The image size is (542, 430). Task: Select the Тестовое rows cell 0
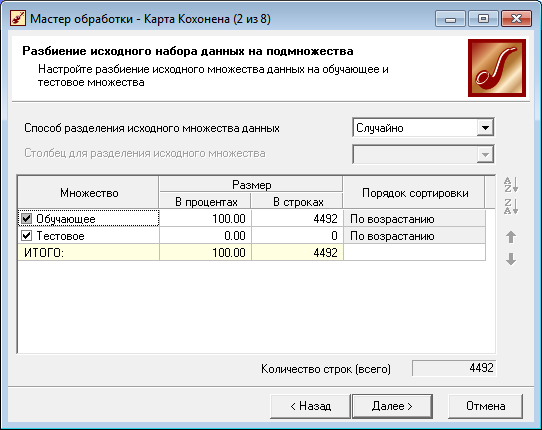coord(297,235)
